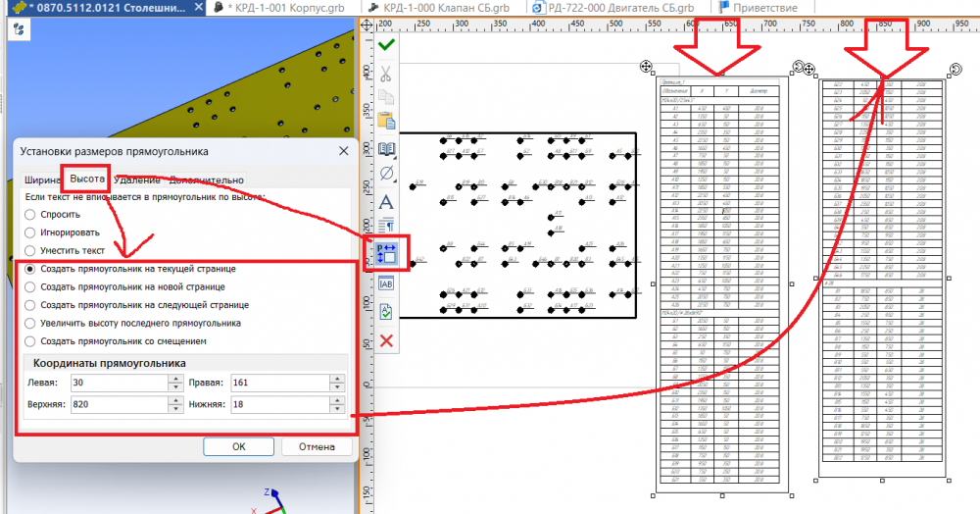Image resolution: width=980 pixels, height=514 pixels.
Task: Click the left hole coordinates table
Action: [720, 283]
